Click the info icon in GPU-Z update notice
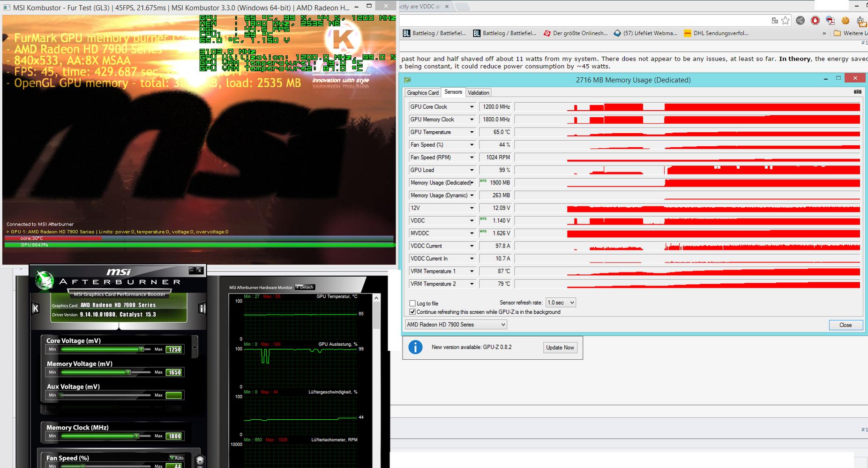Viewport: 868px width, 468px height. point(415,347)
